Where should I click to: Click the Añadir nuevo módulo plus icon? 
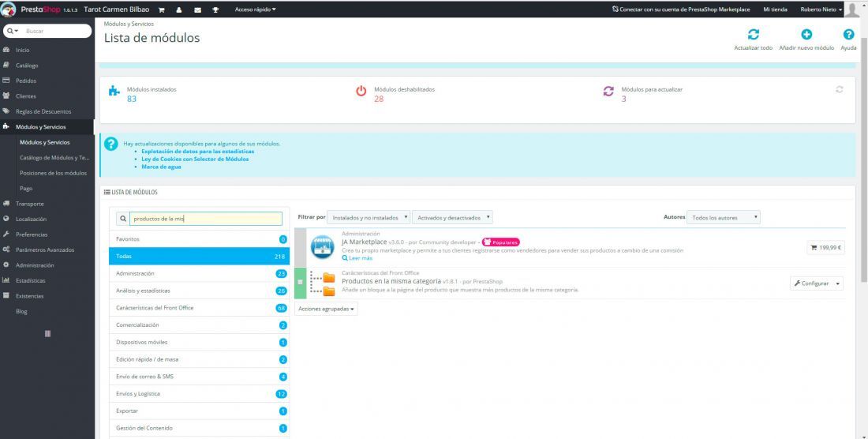tap(806, 35)
